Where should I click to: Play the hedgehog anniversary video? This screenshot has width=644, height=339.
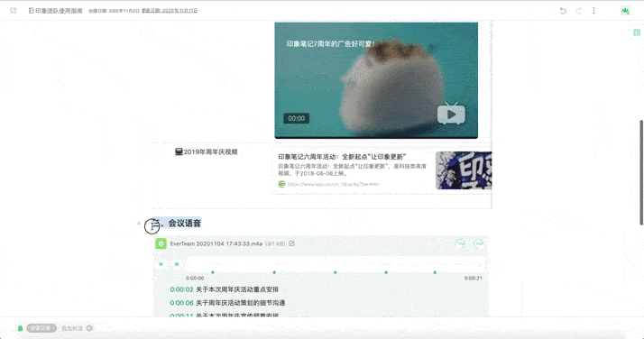pos(451,115)
